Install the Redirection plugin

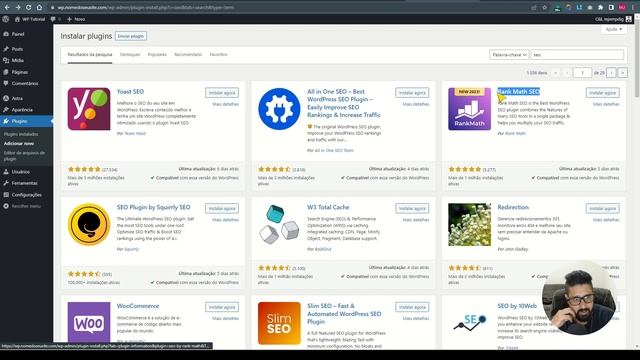602,209
